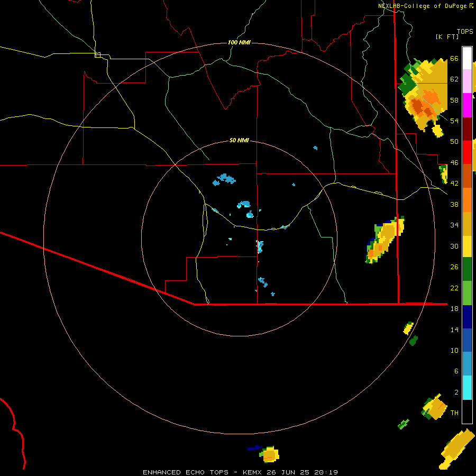
Task: Click the '46' scale value label
Action: point(454,163)
